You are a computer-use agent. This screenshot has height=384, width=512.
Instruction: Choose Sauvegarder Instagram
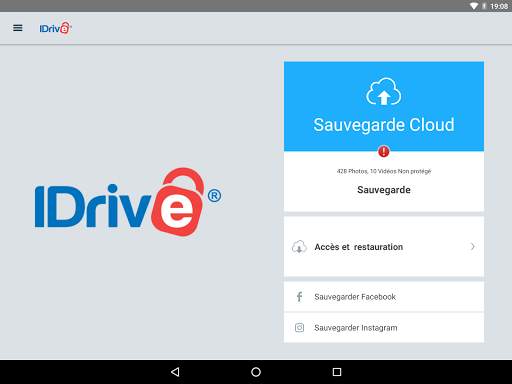384,328
